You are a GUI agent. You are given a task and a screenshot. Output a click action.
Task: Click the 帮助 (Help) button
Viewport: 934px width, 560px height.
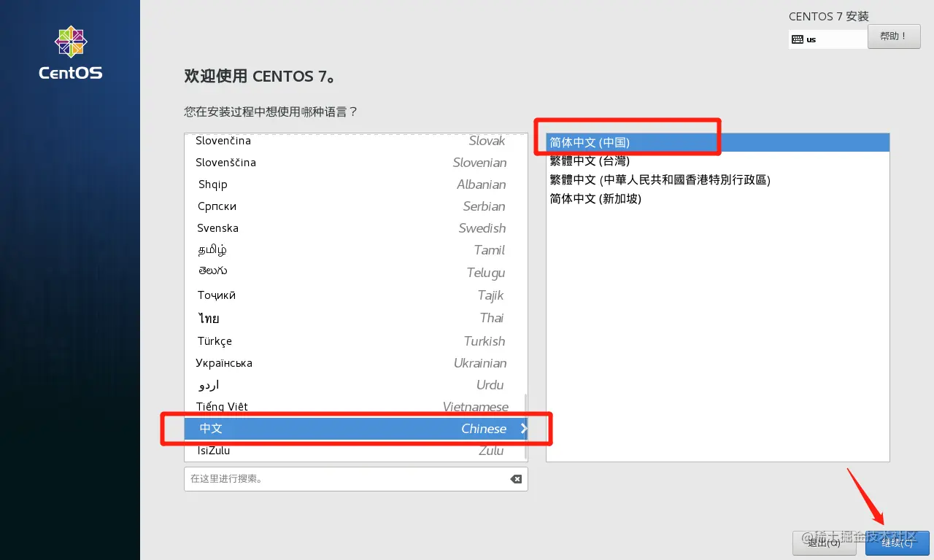click(894, 36)
